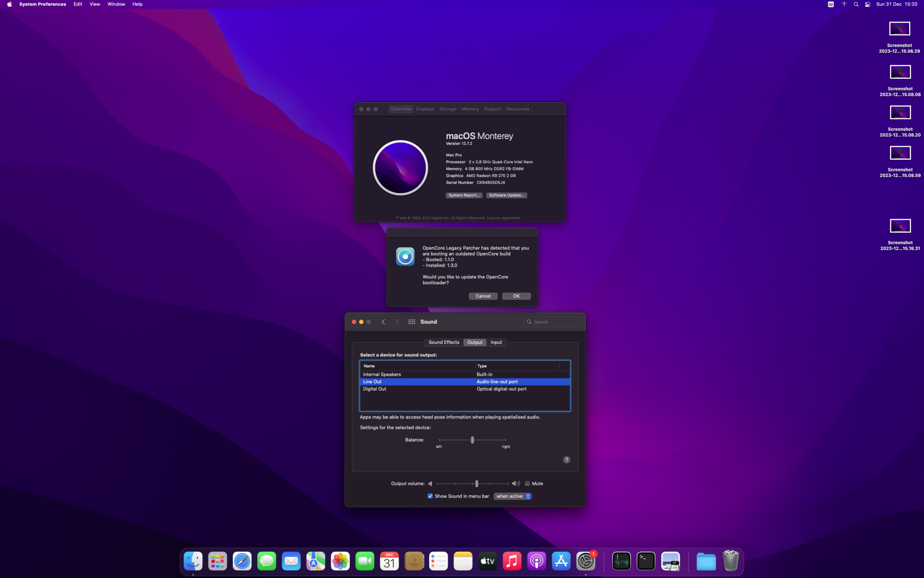Viewport: 924px width, 578px height.
Task: Click the Software Update... button
Action: tap(506, 195)
